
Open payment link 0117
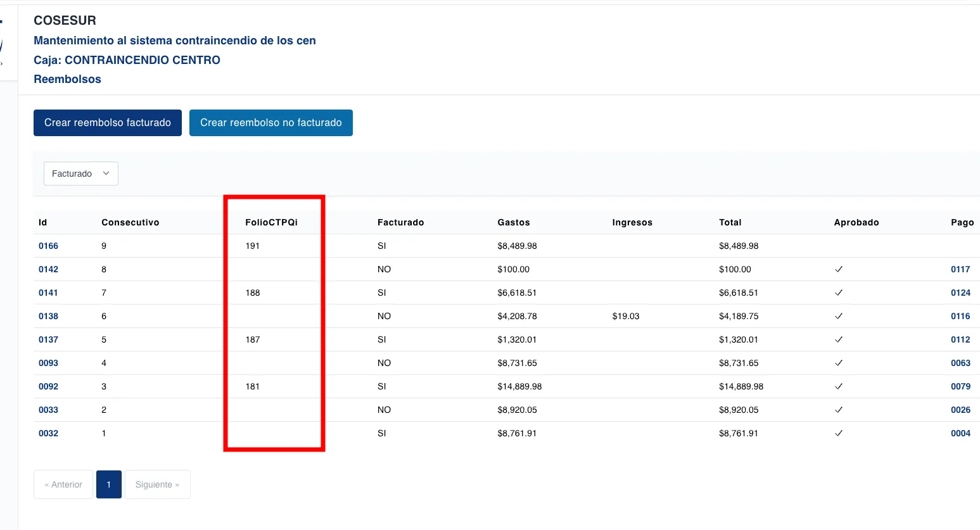960,269
